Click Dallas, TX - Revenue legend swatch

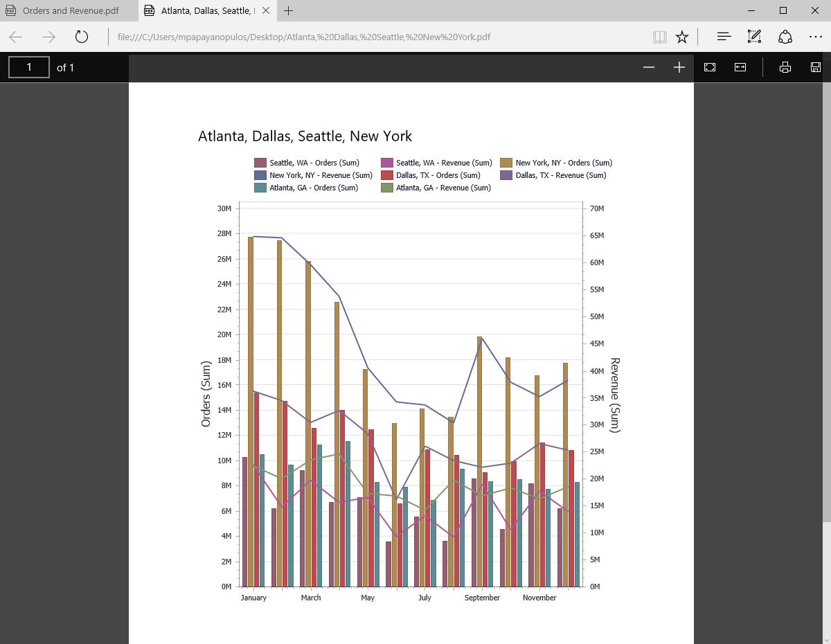506,175
